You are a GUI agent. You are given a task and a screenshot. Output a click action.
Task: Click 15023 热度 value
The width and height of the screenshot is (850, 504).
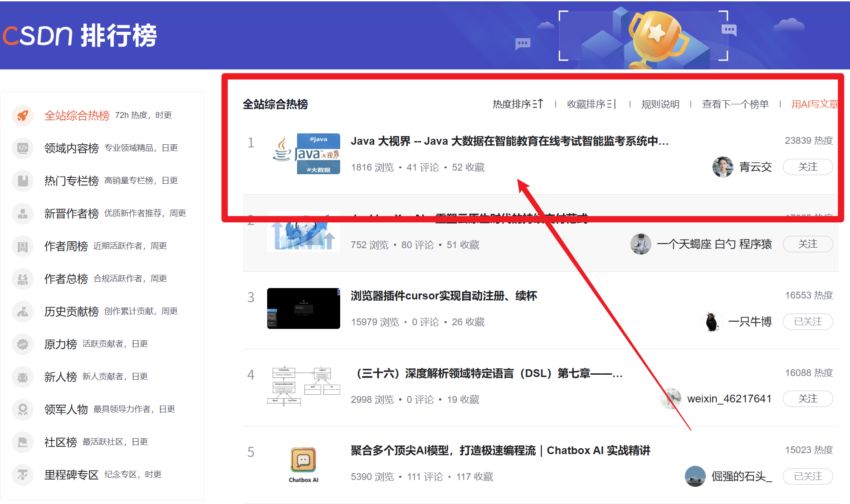coord(809,450)
